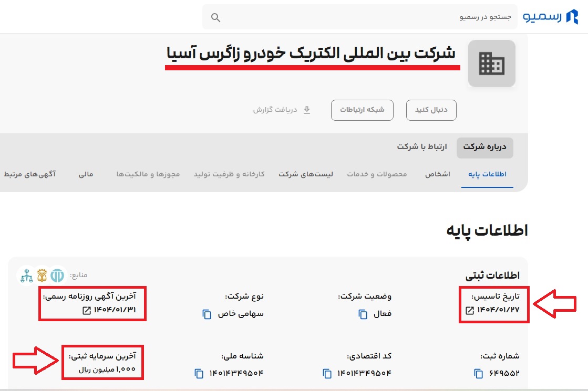Viewport: 588px width, 391px height.
Task: Click the capital value ۱,۰۰۰ میلیون ریال
Action: point(107,370)
